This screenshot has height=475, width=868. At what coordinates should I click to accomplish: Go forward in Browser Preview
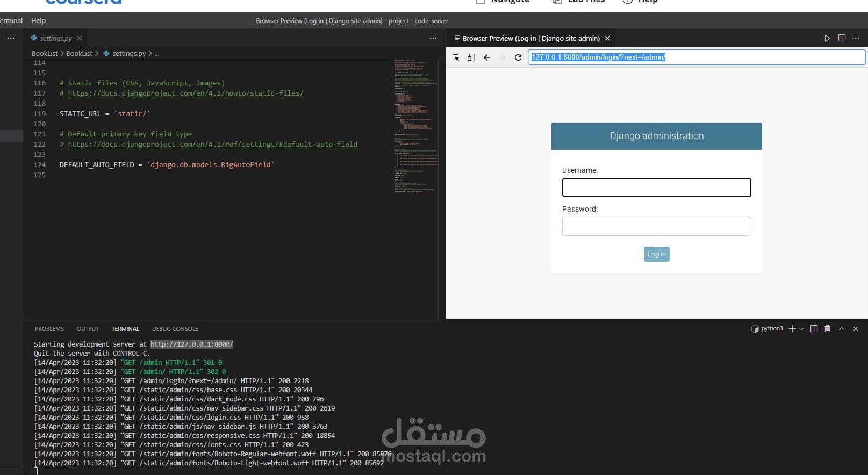(x=503, y=57)
